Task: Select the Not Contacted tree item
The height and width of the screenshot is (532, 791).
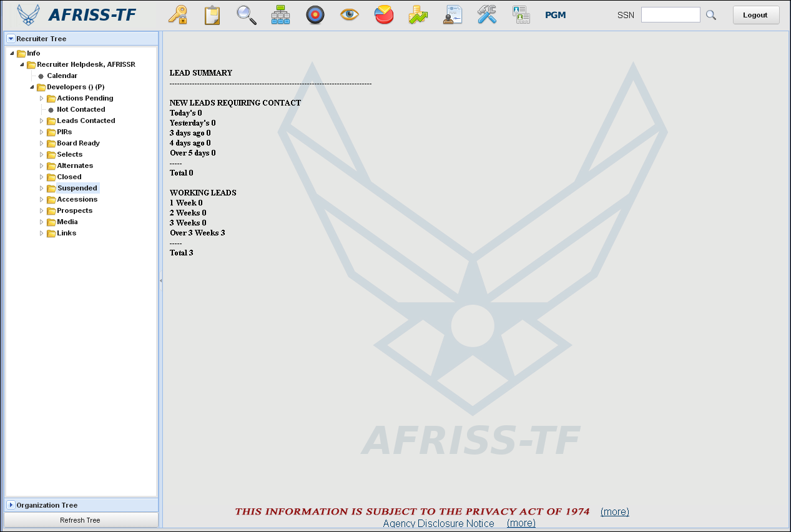Action: point(81,109)
